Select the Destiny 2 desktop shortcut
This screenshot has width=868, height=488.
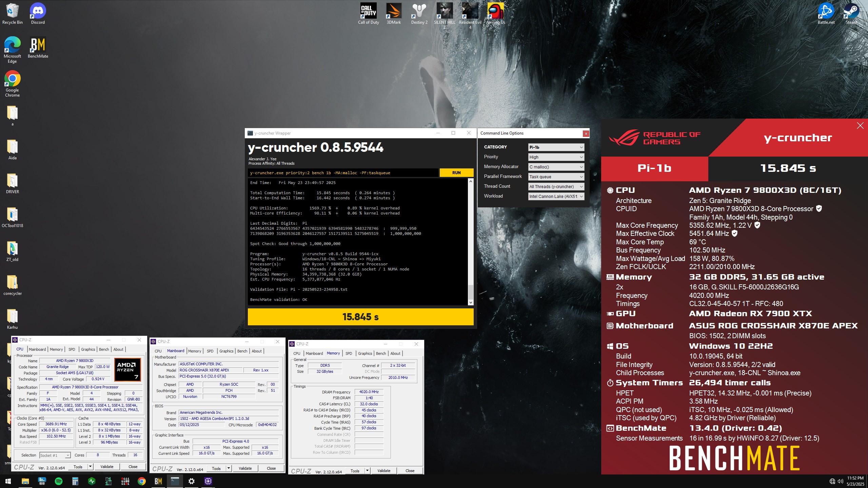(419, 14)
